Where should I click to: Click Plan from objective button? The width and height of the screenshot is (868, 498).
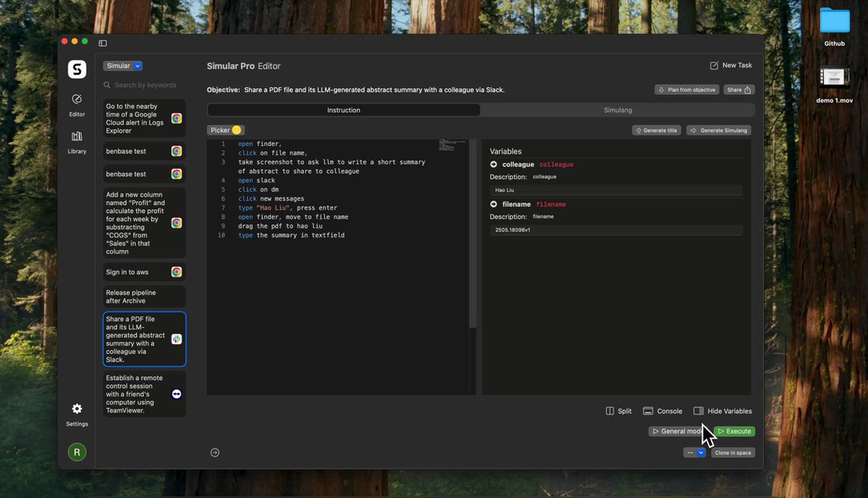pyautogui.click(x=686, y=90)
